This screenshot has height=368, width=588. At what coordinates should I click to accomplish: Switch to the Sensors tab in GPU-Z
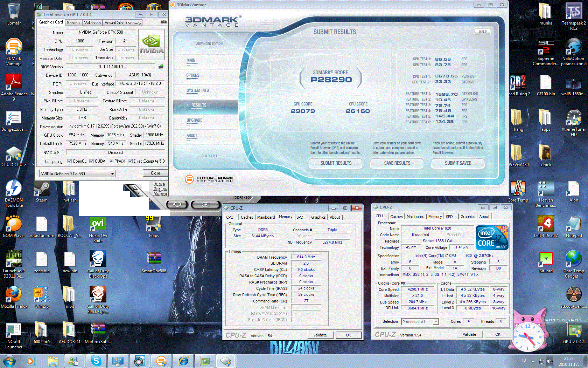point(73,22)
